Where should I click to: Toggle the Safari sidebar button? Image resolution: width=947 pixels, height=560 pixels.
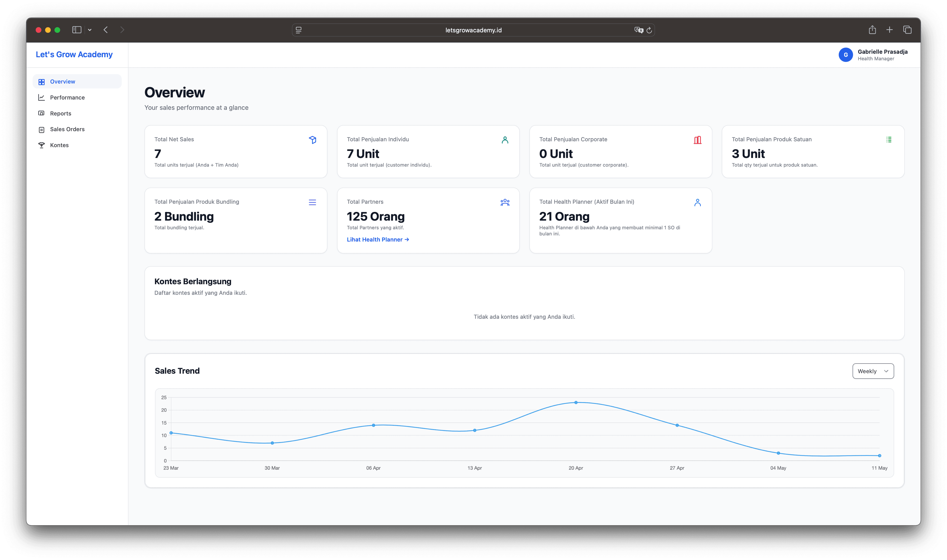(x=77, y=30)
